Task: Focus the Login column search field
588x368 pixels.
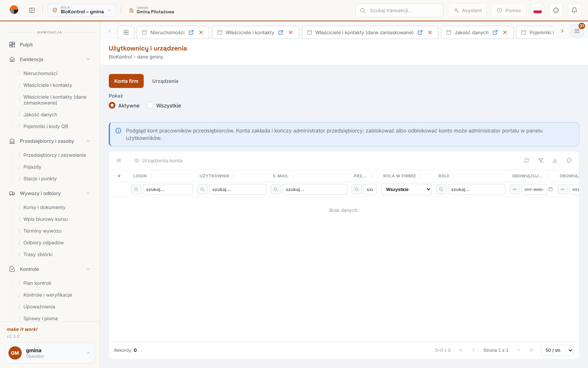Action: [168, 189]
